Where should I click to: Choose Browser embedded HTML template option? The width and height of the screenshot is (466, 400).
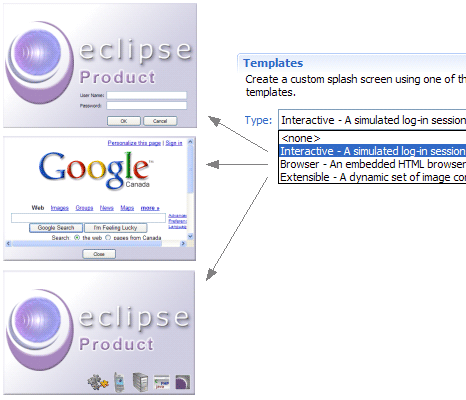pos(372,164)
